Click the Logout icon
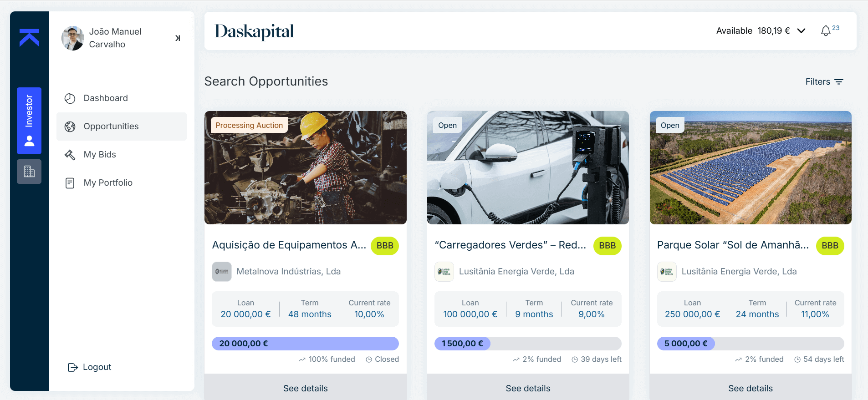This screenshot has height=400, width=868. click(72, 367)
